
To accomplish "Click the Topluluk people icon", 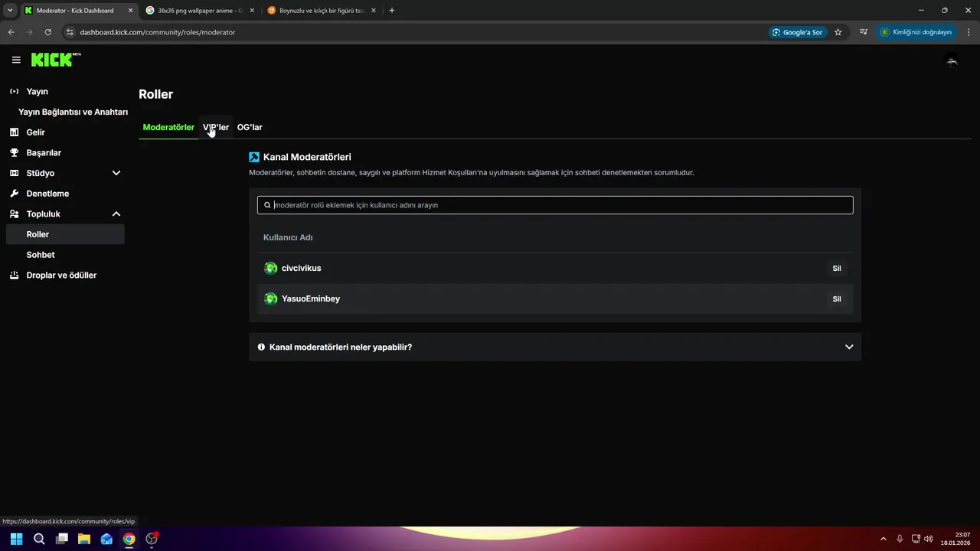I will pyautogui.click(x=14, y=214).
